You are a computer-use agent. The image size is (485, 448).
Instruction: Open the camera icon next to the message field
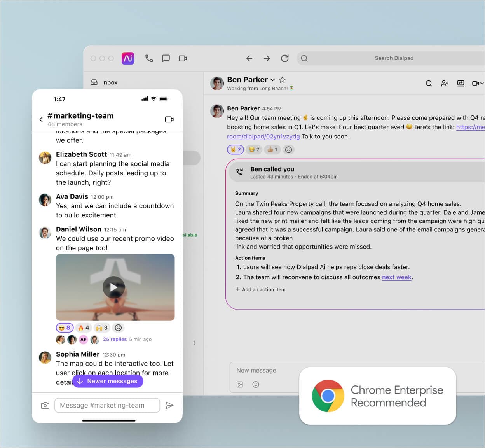[45, 405]
